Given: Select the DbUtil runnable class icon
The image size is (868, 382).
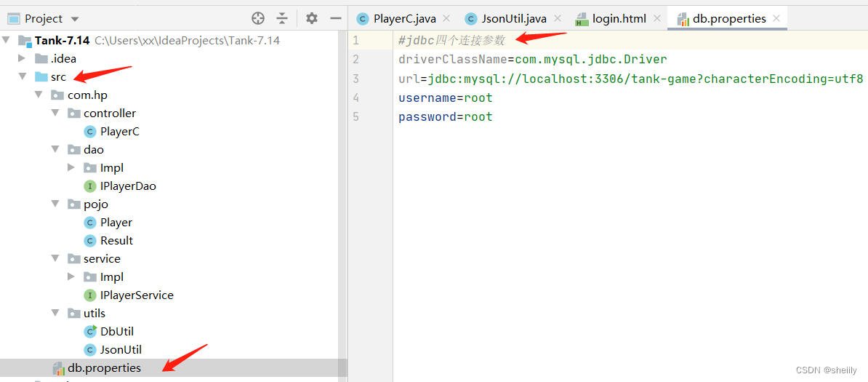Looking at the screenshot, I should [89, 331].
